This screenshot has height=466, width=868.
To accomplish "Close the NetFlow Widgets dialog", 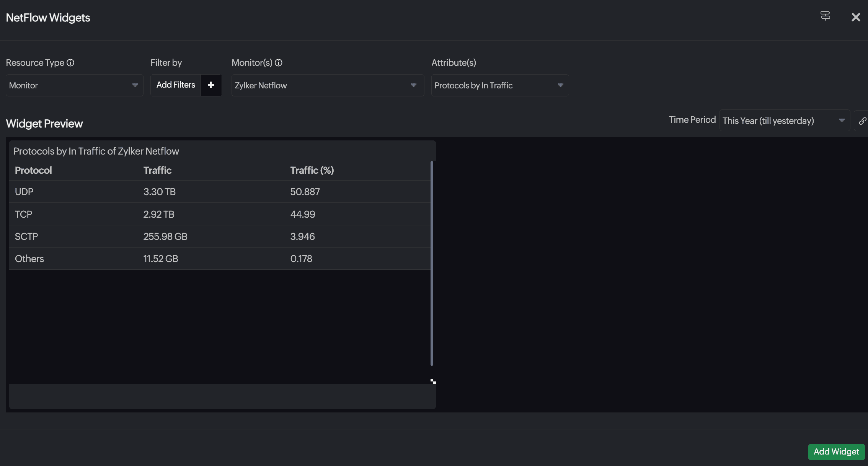I will pyautogui.click(x=856, y=17).
